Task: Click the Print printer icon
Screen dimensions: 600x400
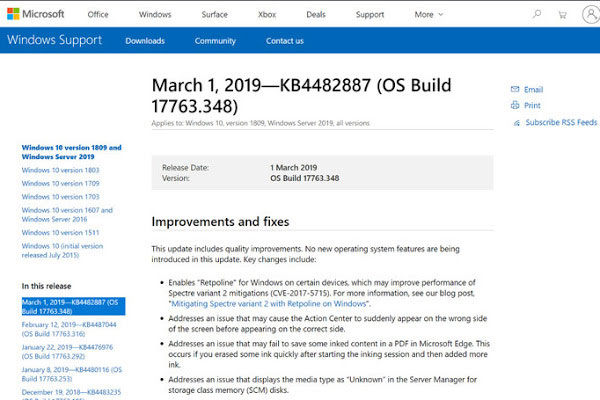Action: pyautogui.click(x=515, y=105)
